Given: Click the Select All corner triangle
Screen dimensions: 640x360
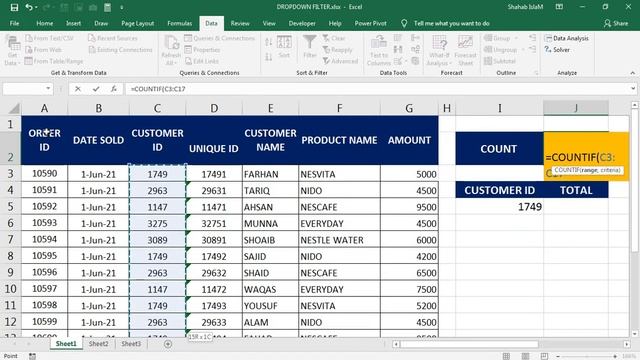Looking at the screenshot, I should point(13,108).
